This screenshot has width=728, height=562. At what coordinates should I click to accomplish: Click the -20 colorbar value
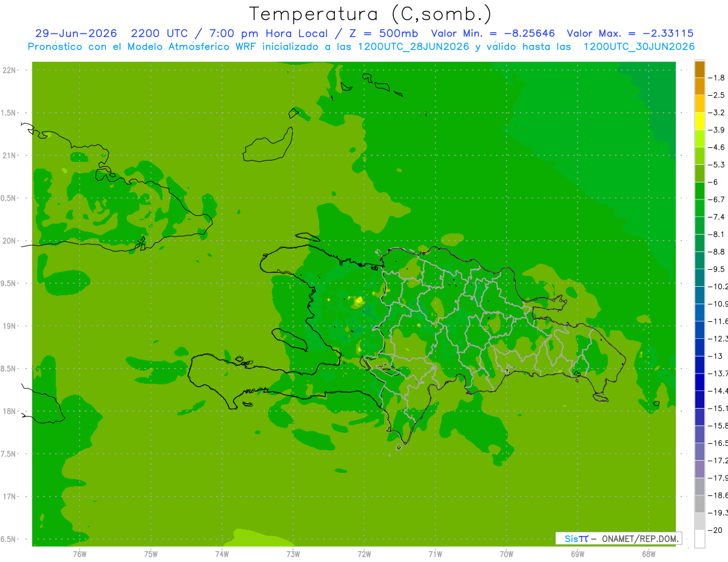(716, 530)
